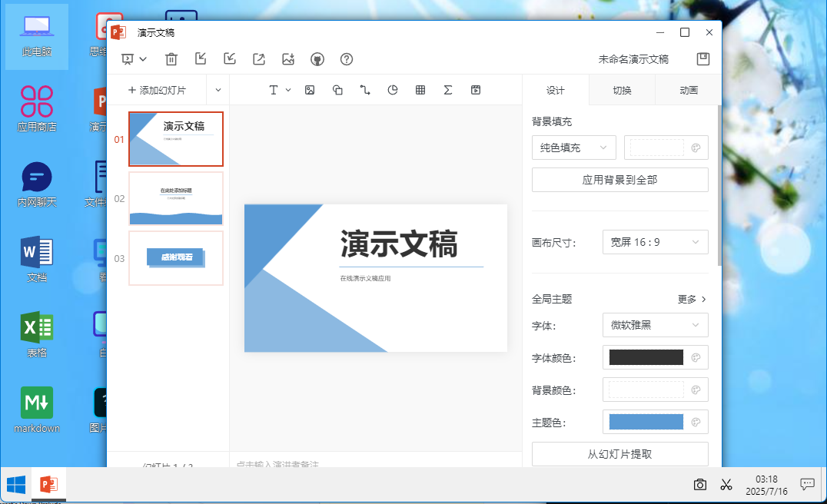Click the second import icon with curved arrow
This screenshot has width=827, height=504.
click(230, 59)
